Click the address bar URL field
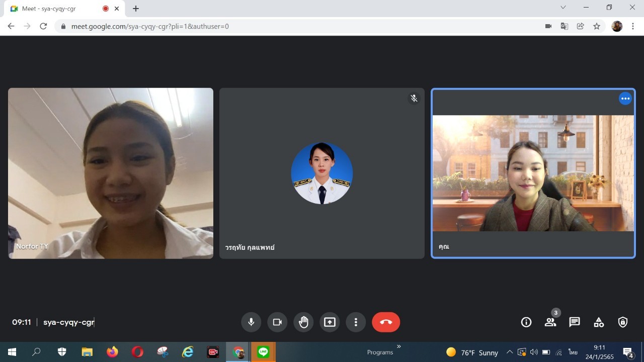Screen dimensions: 644x362 302,26
